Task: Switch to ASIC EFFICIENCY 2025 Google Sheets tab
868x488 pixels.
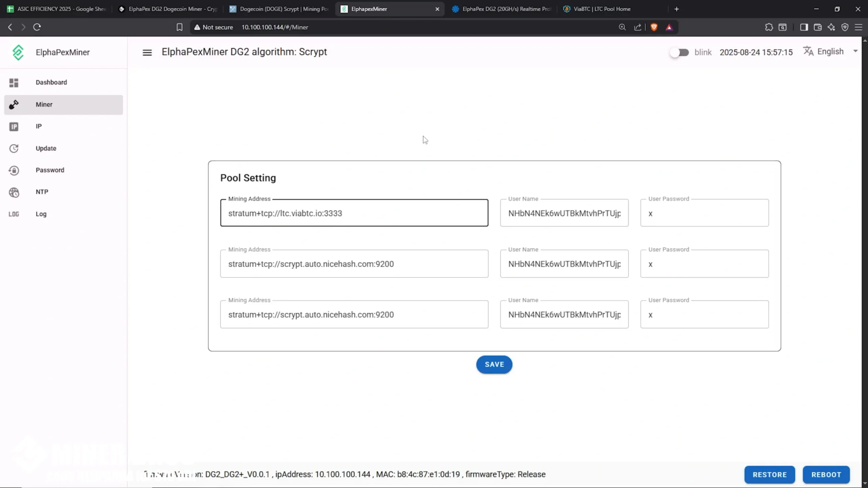Action: point(57,9)
